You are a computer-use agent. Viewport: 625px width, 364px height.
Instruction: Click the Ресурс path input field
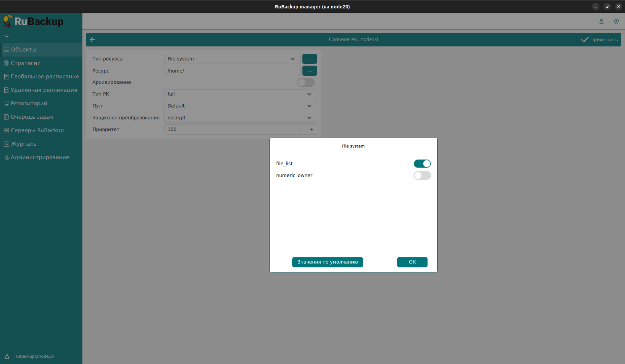(232, 71)
